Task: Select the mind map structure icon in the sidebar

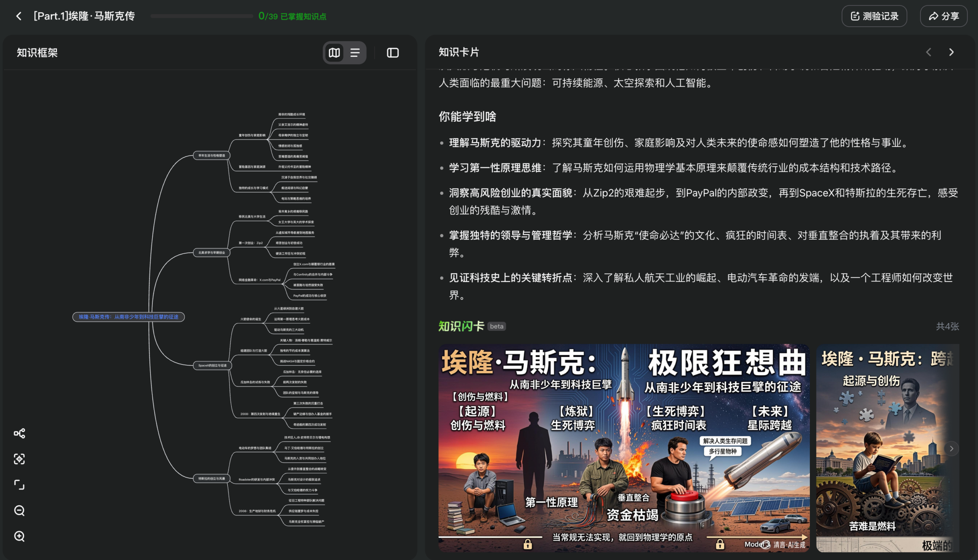Action: [x=19, y=433]
